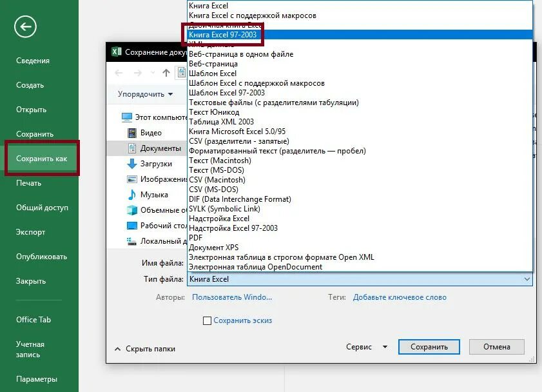542x392 pixels.
Task: Choose Документ XPS format
Action: (360, 248)
